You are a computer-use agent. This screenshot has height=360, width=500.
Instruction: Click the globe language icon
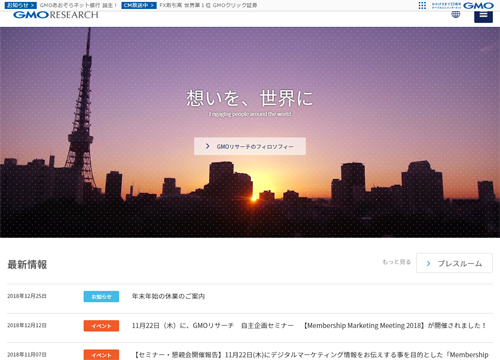[456, 14]
